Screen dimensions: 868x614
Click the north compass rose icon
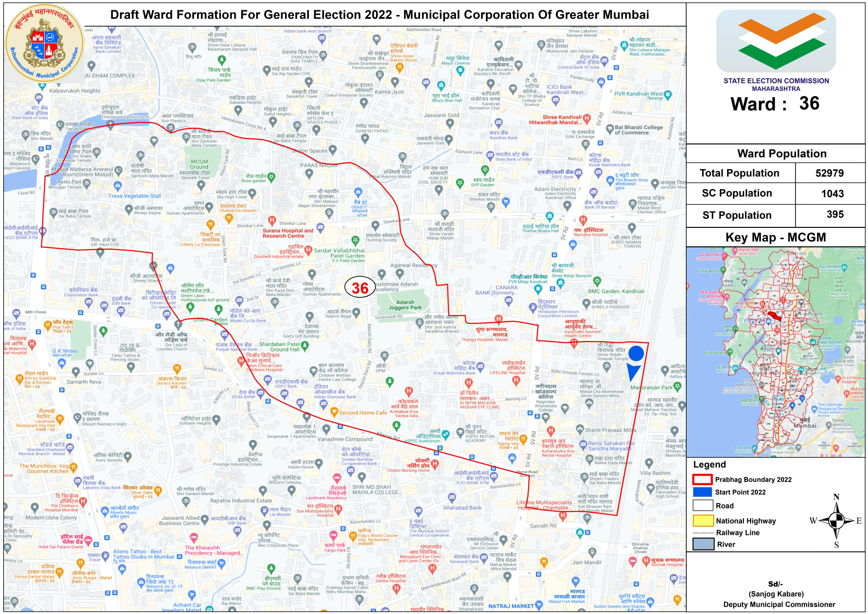[836, 520]
